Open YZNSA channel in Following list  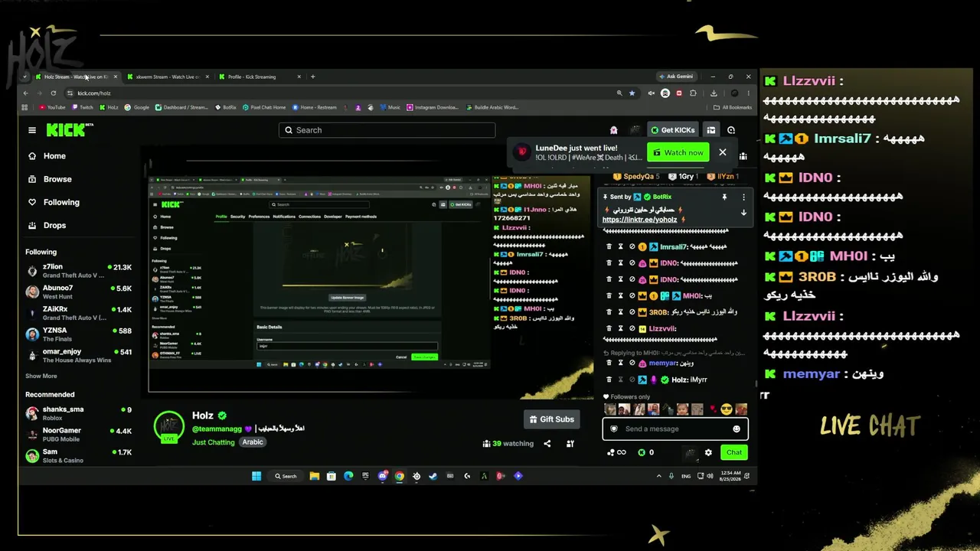(79, 334)
